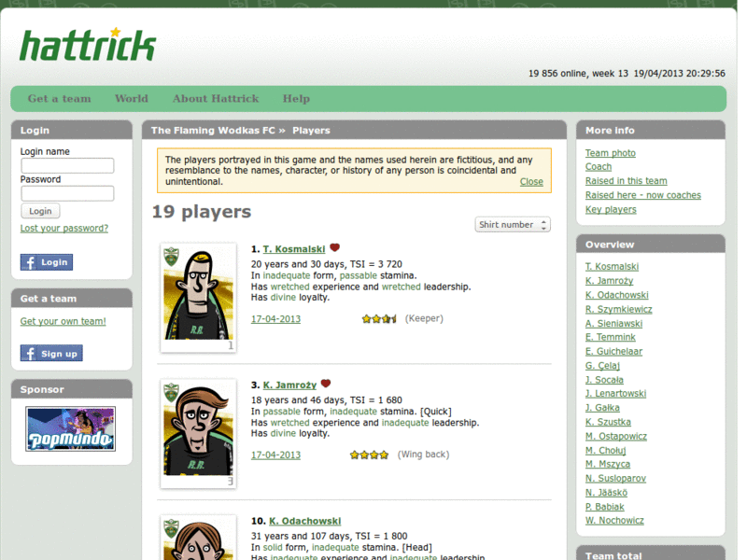
Task: Select R. Szymkiewicz in the Overview sidebar
Action: click(619, 309)
